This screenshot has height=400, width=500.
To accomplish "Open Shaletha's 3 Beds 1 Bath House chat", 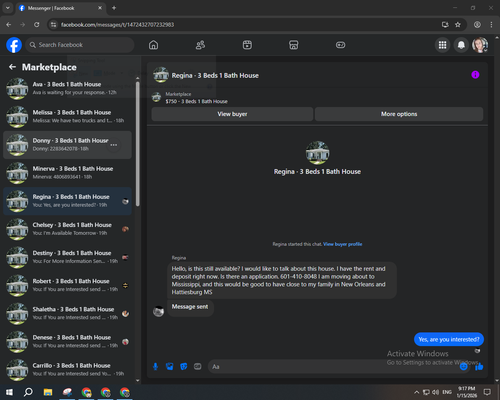I will click(68, 313).
